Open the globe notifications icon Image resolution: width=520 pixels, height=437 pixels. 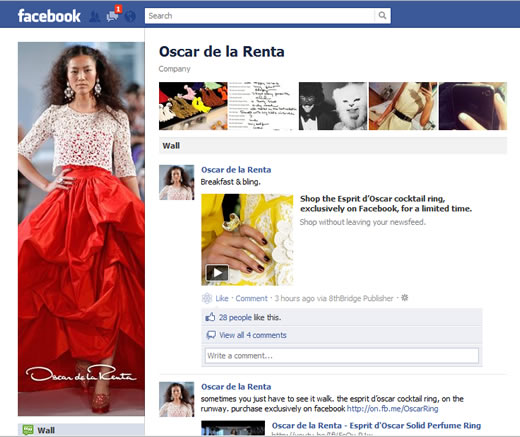[130, 16]
